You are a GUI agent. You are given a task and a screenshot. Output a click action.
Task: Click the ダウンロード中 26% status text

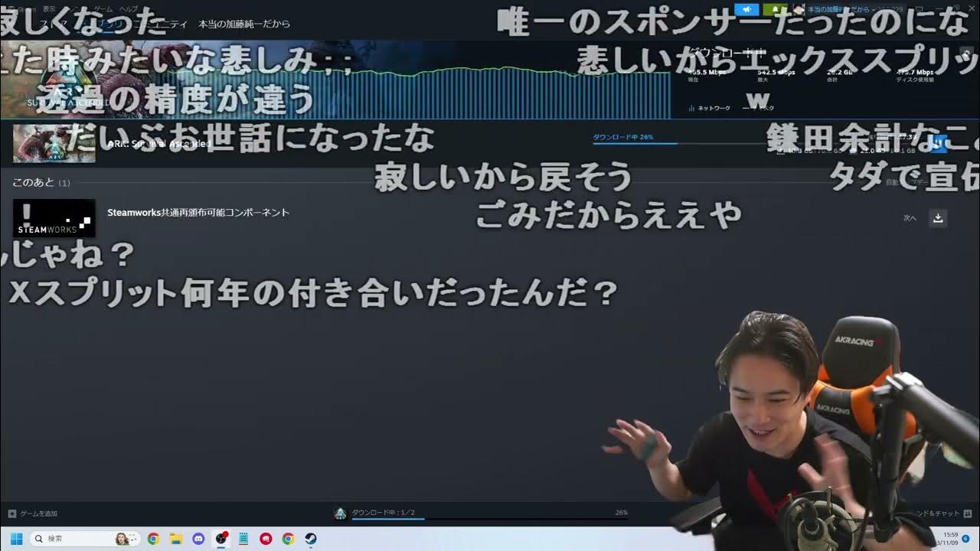pyautogui.click(x=623, y=137)
